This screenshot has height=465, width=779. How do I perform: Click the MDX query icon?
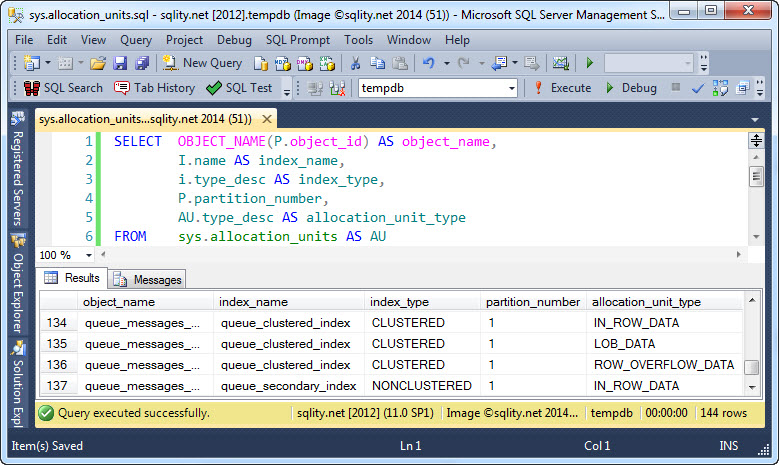tap(283, 63)
